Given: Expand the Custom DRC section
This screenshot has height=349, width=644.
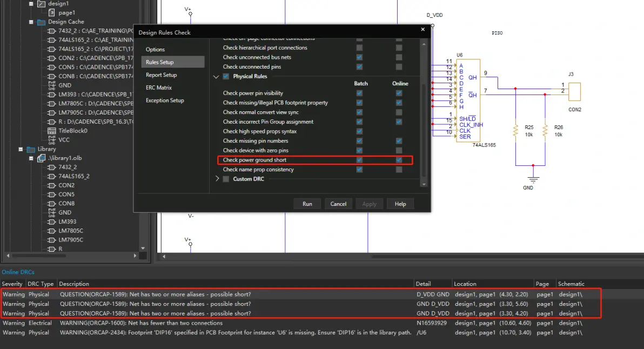Looking at the screenshot, I should 217,179.
